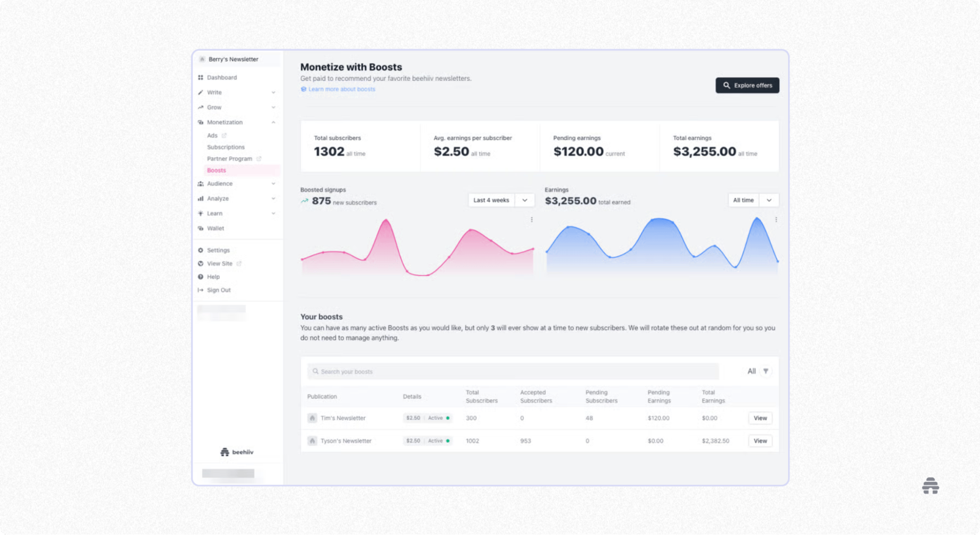980x535 pixels.
Task: Select Subscriptions under Monetization
Action: coord(226,146)
